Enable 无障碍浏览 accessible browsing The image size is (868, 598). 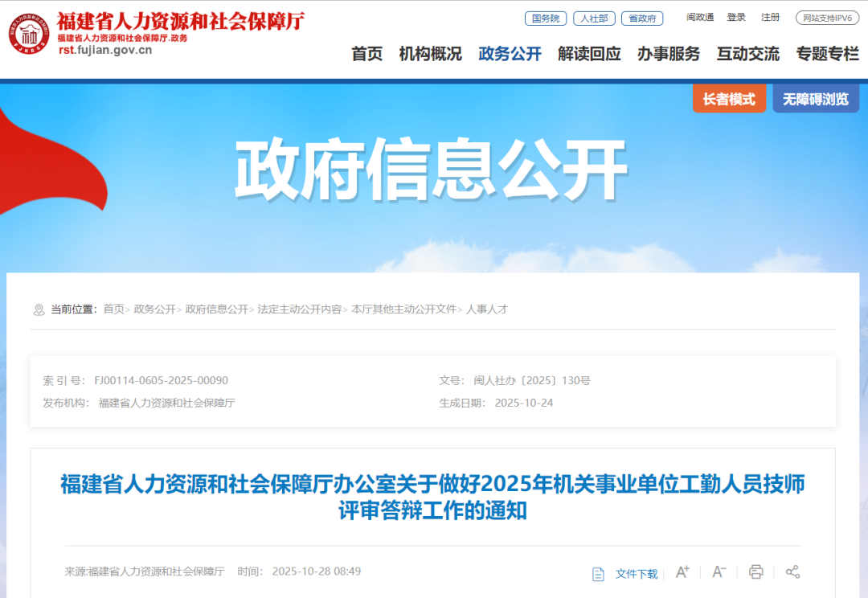(x=816, y=99)
